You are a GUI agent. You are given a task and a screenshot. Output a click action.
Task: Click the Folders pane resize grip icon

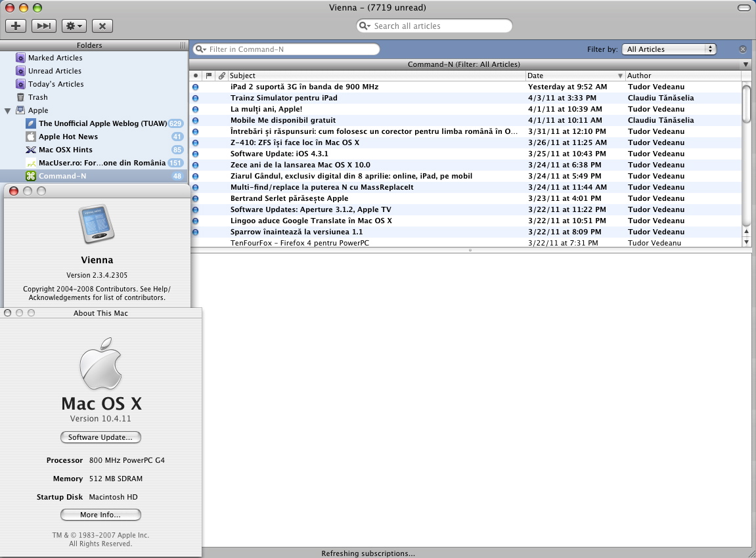pyautogui.click(x=183, y=45)
